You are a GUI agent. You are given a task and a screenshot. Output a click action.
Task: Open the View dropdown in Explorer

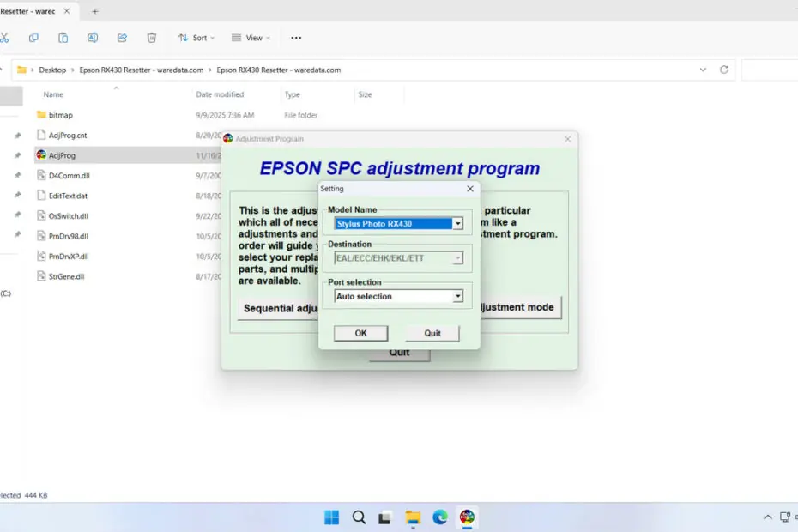click(251, 38)
